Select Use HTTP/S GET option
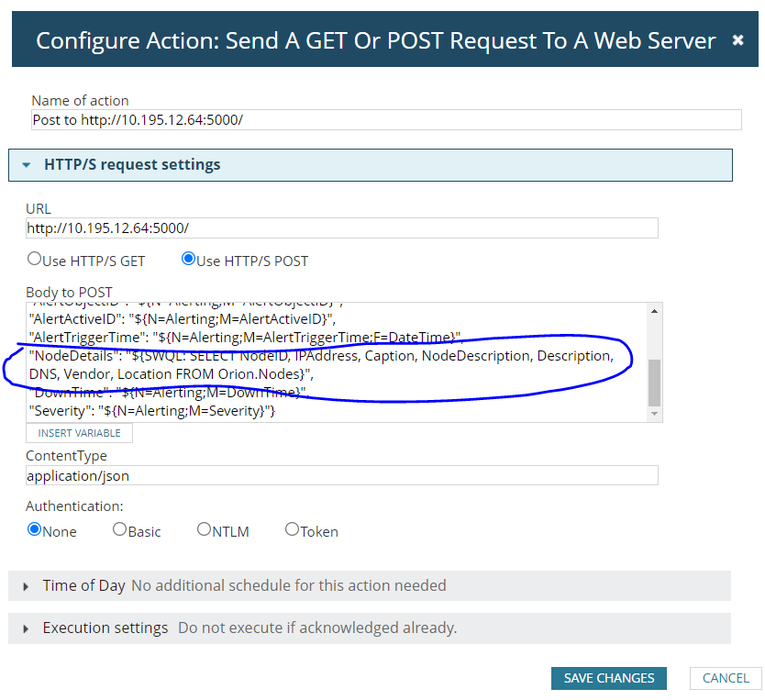 (x=34, y=259)
